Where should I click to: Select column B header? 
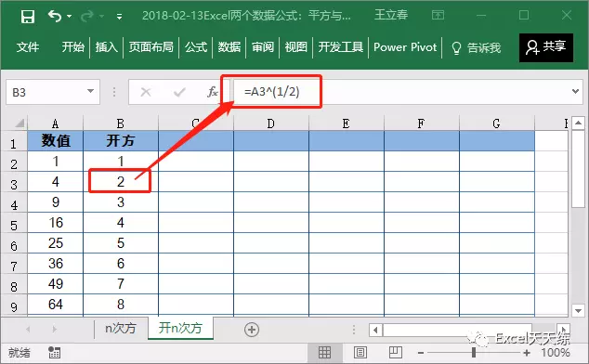pyautogui.click(x=121, y=123)
